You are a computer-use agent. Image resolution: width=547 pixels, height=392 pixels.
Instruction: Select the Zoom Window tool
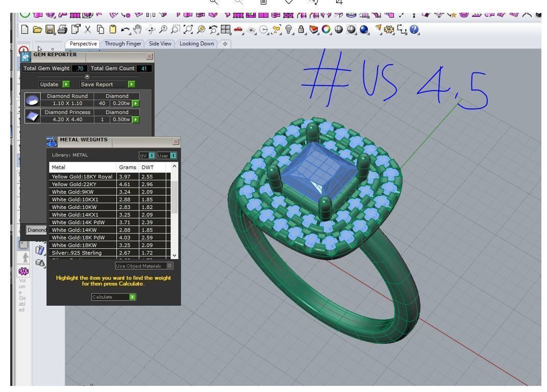[176, 30]
